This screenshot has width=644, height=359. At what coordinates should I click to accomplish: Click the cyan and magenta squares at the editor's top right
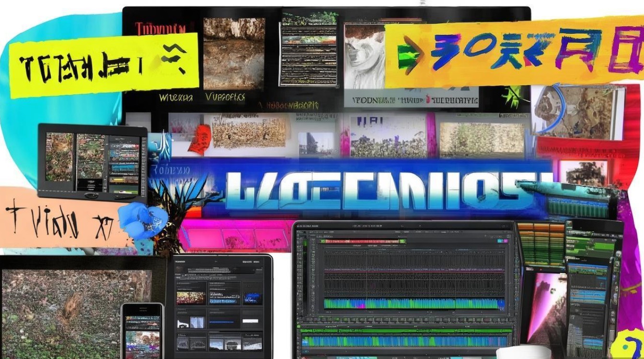(501, 241)
